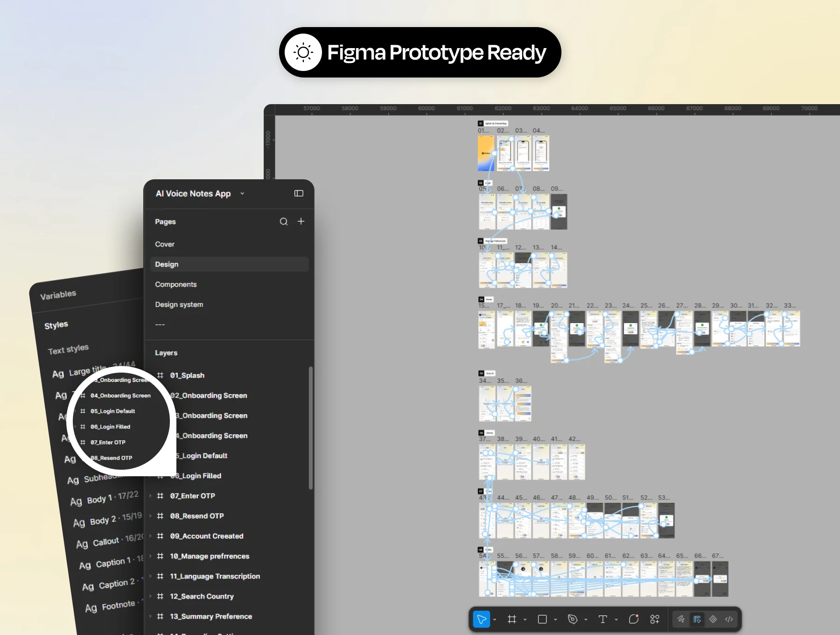The width and height of the screenshot is (840, 635).
Task: Select the Frame tool in bottom toolbar
Action: tap(512, 619)
